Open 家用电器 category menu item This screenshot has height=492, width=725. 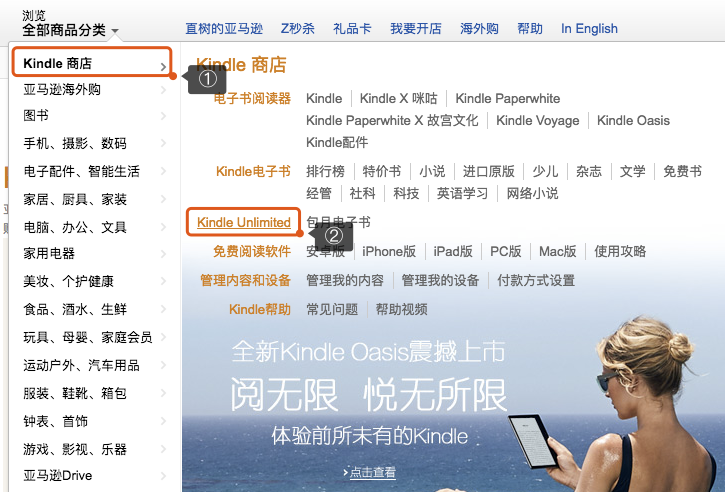point(49,254)
